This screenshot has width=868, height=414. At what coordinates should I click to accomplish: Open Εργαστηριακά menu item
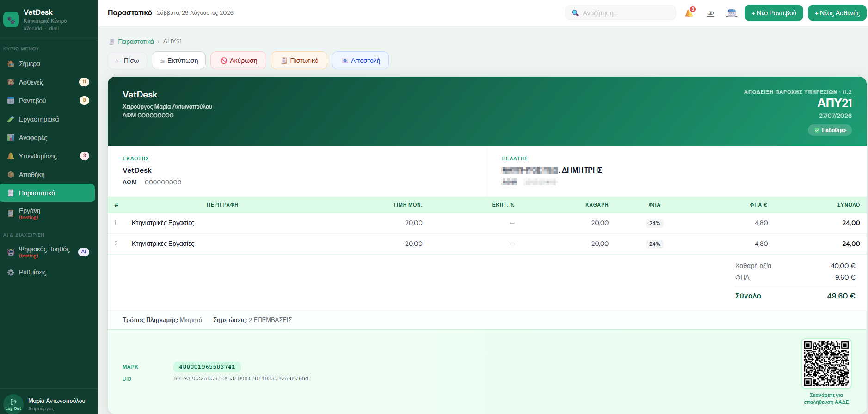tap(47, 119)
